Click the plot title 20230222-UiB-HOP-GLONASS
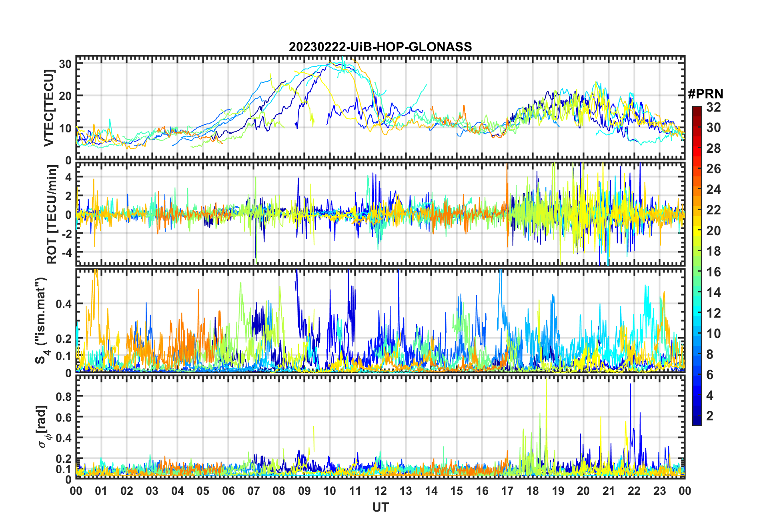Viewport: 761px width, 532px height. pos(380,47)
